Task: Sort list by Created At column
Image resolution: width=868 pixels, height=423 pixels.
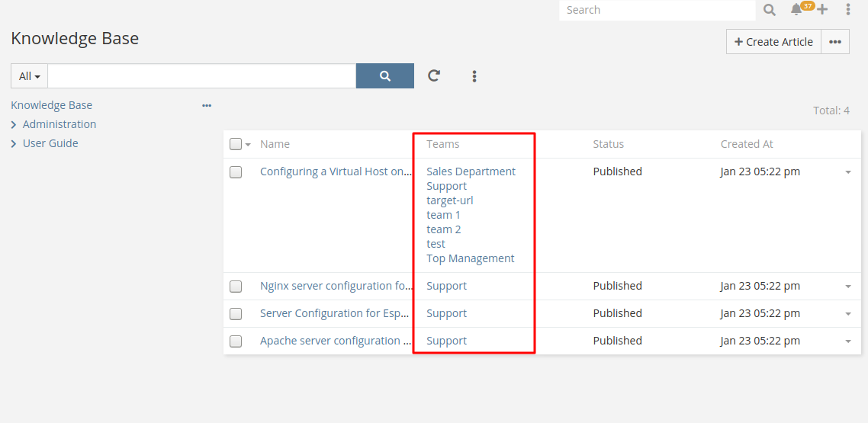Action: pyautogui.click(x=747, y=144)
